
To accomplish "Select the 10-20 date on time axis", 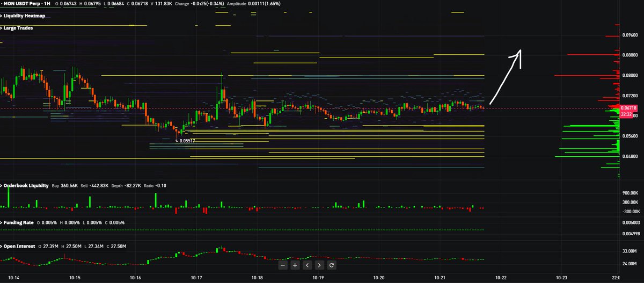I will point(379,278).
